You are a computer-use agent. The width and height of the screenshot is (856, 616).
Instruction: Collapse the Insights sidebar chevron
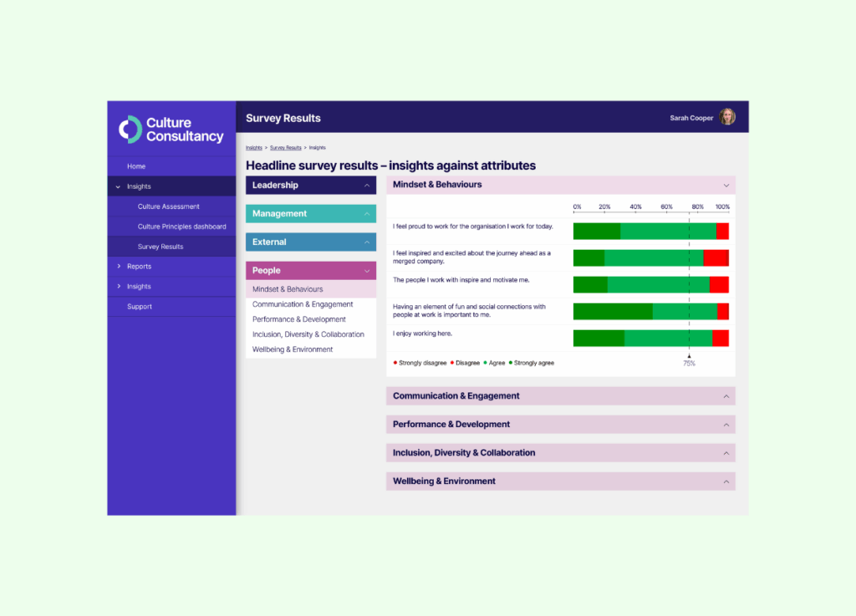tap(118, 187)
